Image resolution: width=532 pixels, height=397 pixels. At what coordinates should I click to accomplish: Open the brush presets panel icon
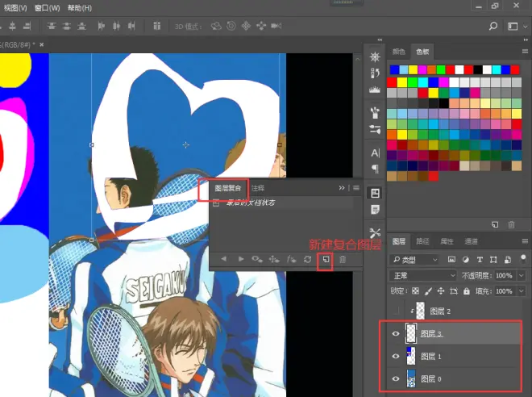point(375,112)
